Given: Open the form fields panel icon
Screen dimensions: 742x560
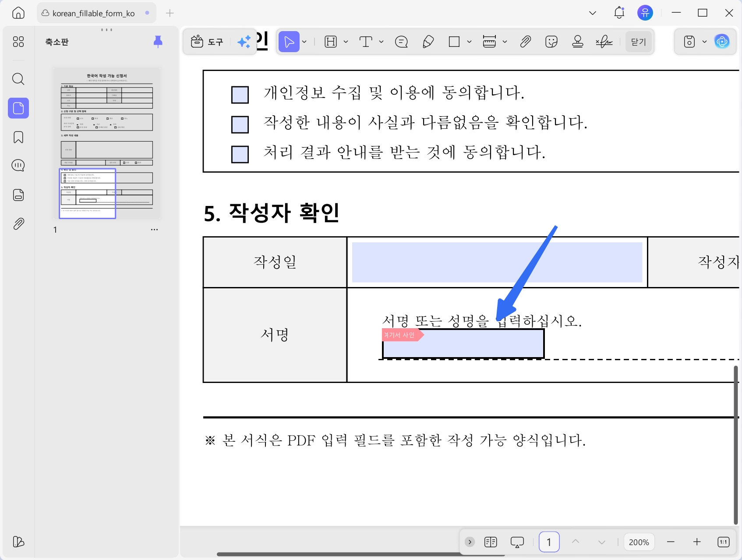Looking at the screenshot, I should click(x=18, y=195).
